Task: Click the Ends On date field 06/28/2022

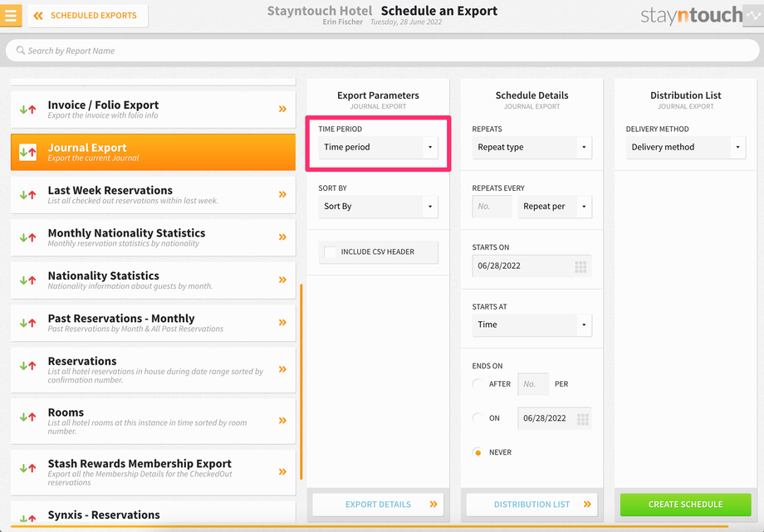Action: [x=555, y=418]
